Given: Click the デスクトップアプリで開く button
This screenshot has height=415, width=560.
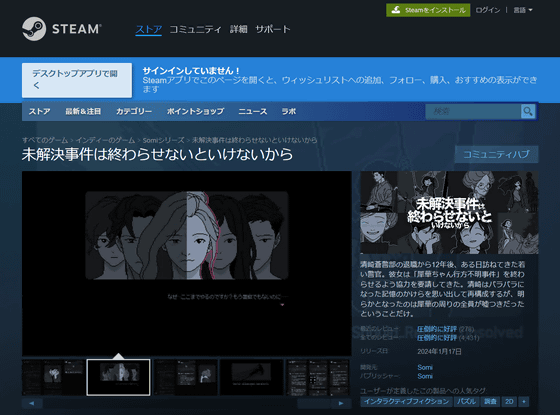Looking at the screenshot, I should pos(77,80).
